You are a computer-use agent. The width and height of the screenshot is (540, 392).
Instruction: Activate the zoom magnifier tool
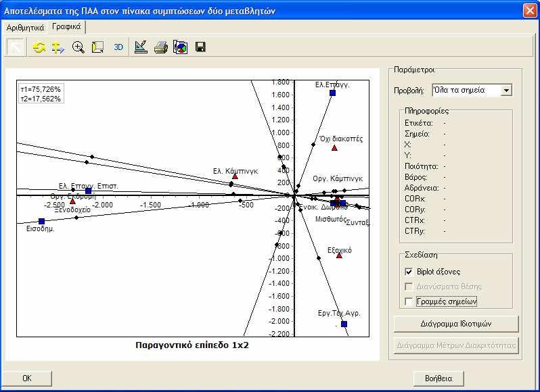pyautogui.click(x=78, y=47)
